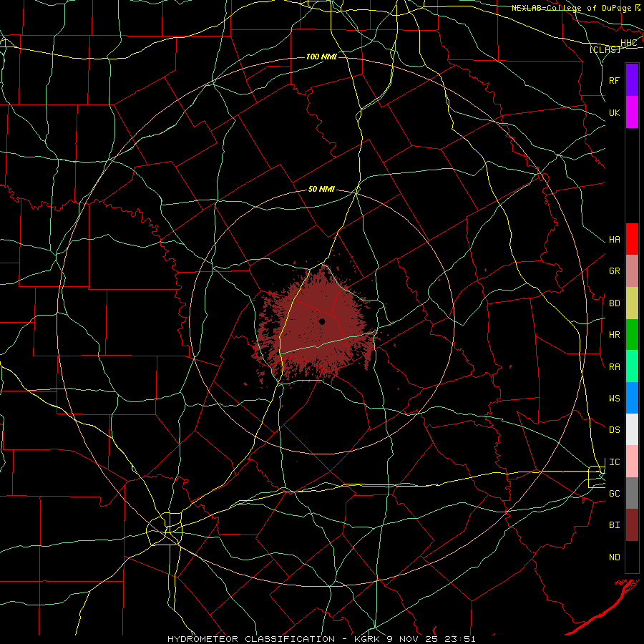Click the UK magenta legend swatch
The width and height of the screenshot is (644, 644).
(632, 112)
